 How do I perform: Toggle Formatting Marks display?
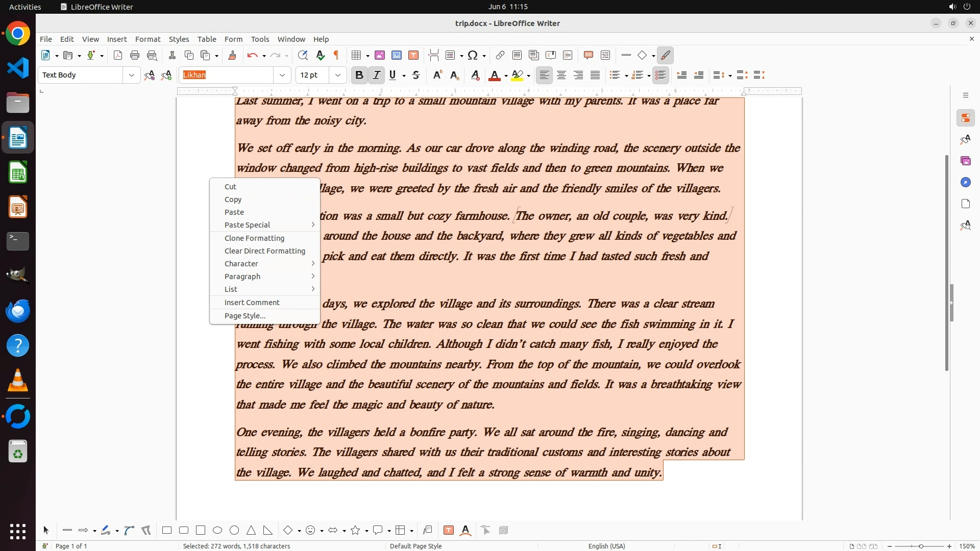pyautogui.click(x=336, y=55)
